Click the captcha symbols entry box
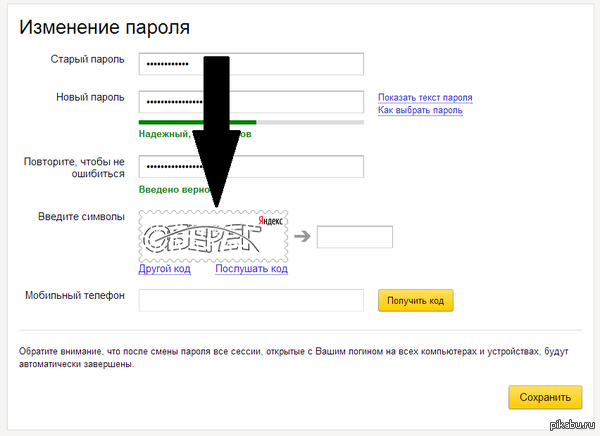The width and height of the screenshot is (600, 436). point(355,237)
